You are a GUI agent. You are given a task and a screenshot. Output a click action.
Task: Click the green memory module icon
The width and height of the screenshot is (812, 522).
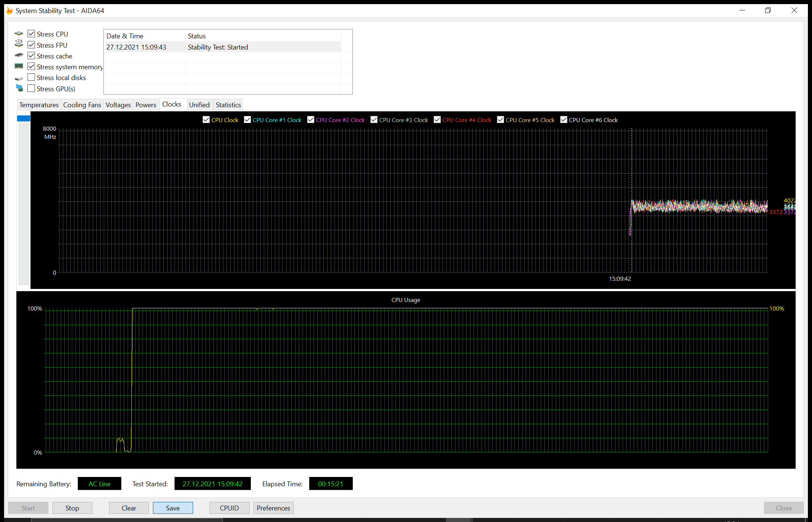[19, 66]
